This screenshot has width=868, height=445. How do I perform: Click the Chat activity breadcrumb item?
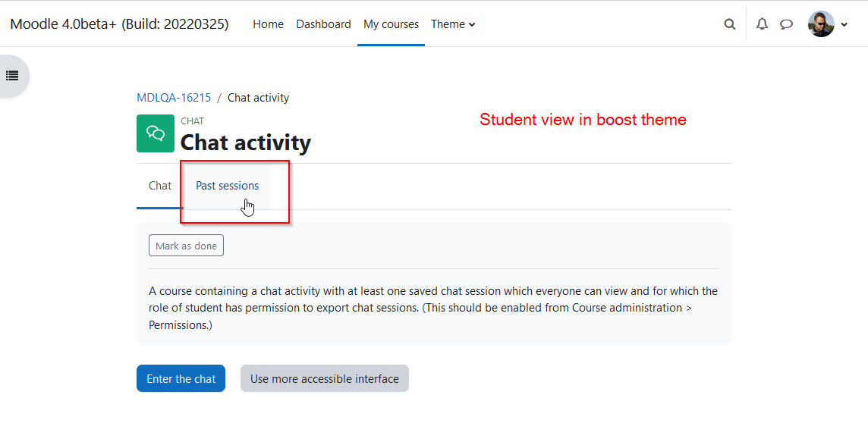click(258, 98)
